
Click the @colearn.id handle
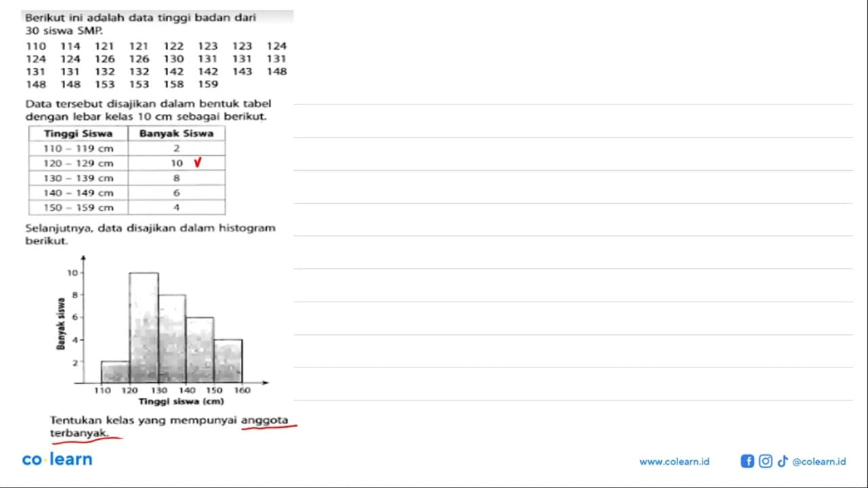[818, 462]
